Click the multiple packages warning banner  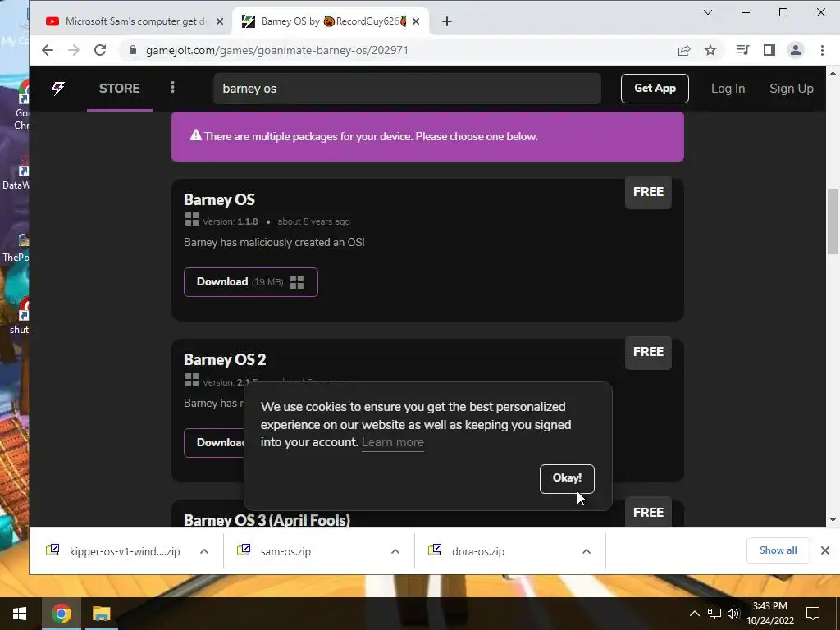coord(427,137)
